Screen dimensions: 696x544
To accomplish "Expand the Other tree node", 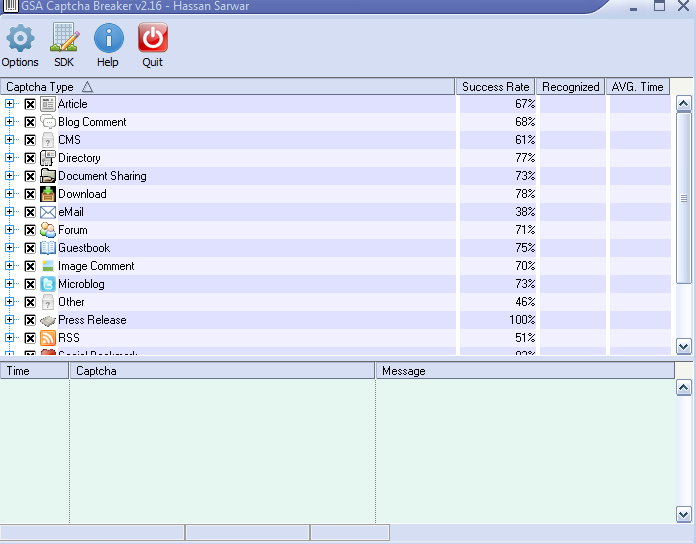I will pyautogui.click(x=9, y=302).
